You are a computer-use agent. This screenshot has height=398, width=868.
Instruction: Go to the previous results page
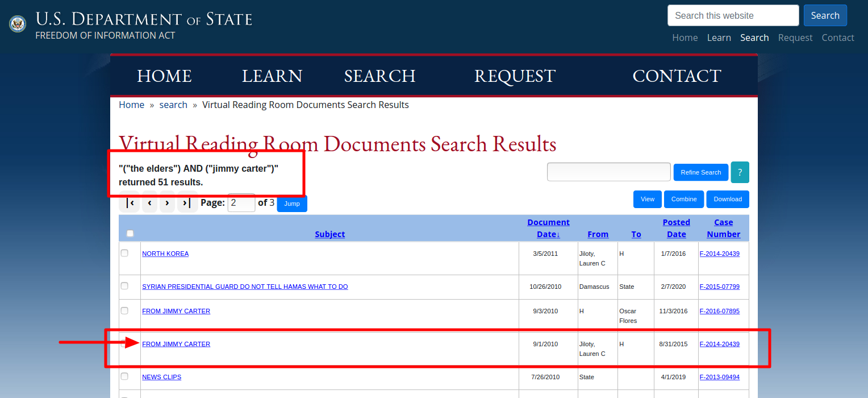pyautogui.click(x=149, y=203)
